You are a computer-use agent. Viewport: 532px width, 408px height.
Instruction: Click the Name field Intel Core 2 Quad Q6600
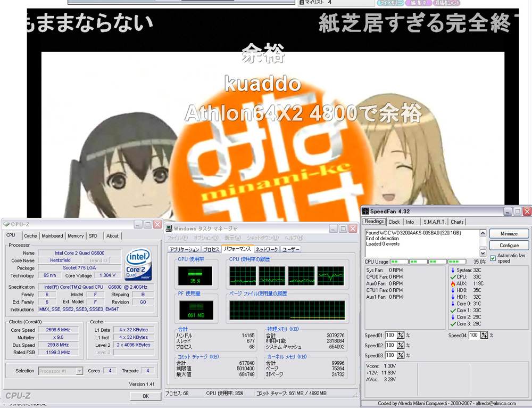pyautogui.click(x=79, y=253)
